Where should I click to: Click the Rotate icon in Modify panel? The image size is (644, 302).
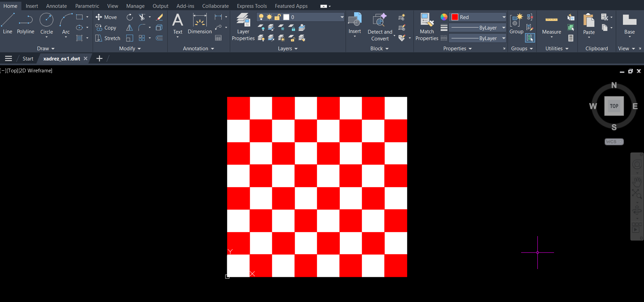pyautogui.click(x=130, y=17)
